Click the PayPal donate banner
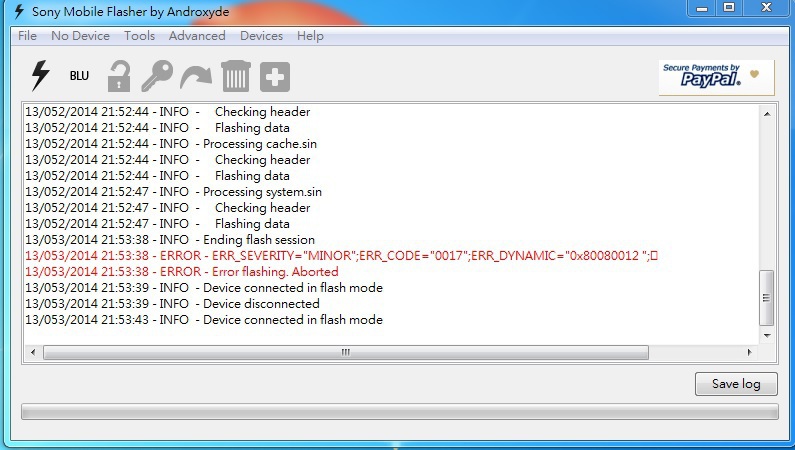 tap(716, 78)
